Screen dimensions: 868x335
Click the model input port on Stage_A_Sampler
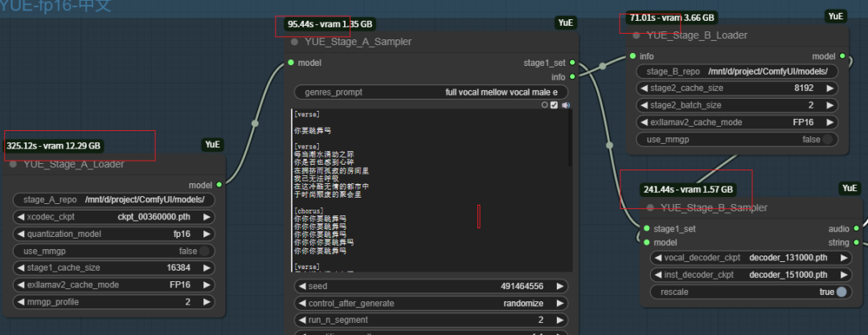click(291, 63)
